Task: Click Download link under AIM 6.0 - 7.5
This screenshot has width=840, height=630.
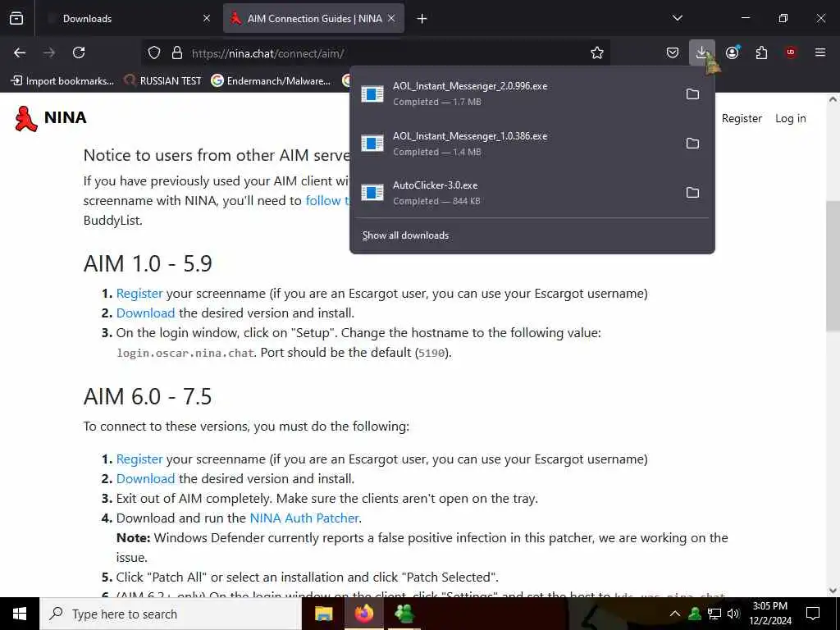Action: pyautogui.click(x=146, y=478)
